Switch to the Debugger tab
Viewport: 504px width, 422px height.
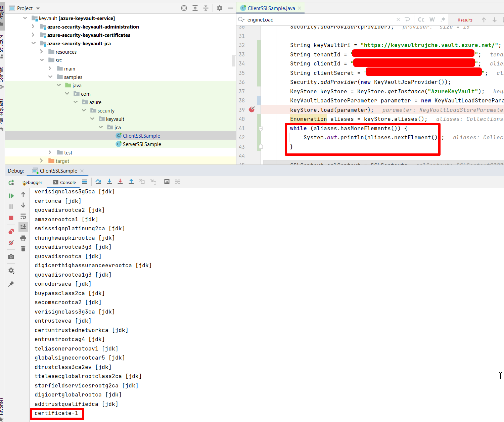(32, 182)
